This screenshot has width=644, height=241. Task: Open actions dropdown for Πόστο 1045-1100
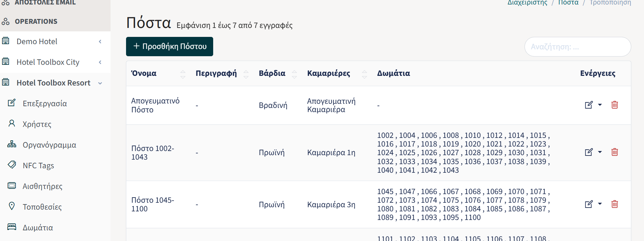pos(600,204)
